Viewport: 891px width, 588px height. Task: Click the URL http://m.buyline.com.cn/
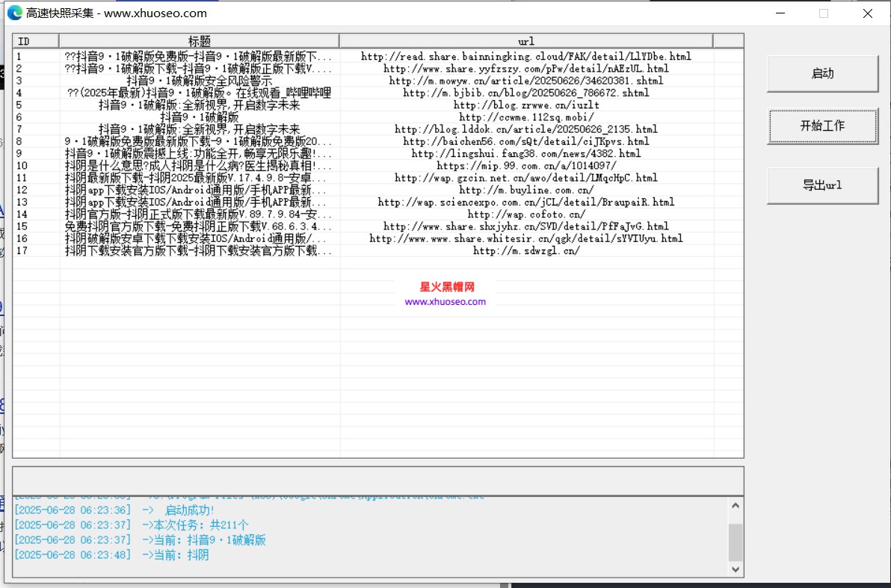point(526,191)
